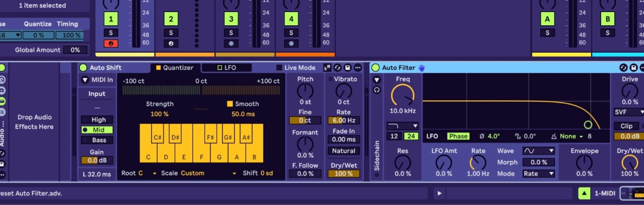This screenshot has height=205, width=644.
Task: Click the Fine 0 ct field
Action: pos(305,120)
